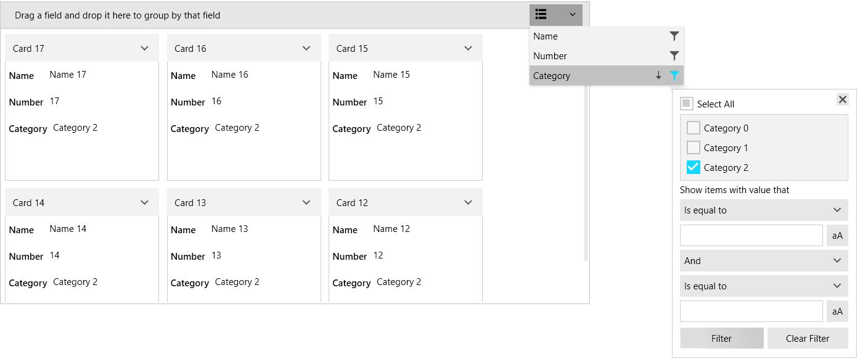Open the field chooser dropdown arrow in toolbar

point(572,14)
